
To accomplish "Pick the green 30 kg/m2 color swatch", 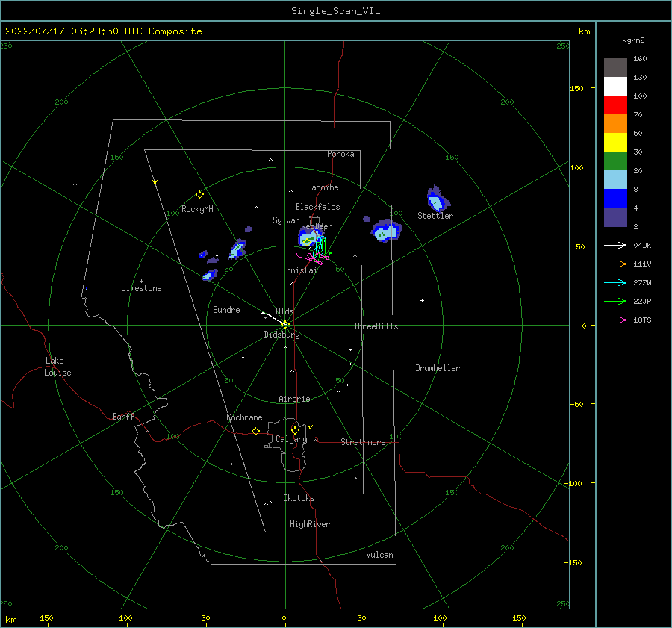I will [x=615, y=161].
